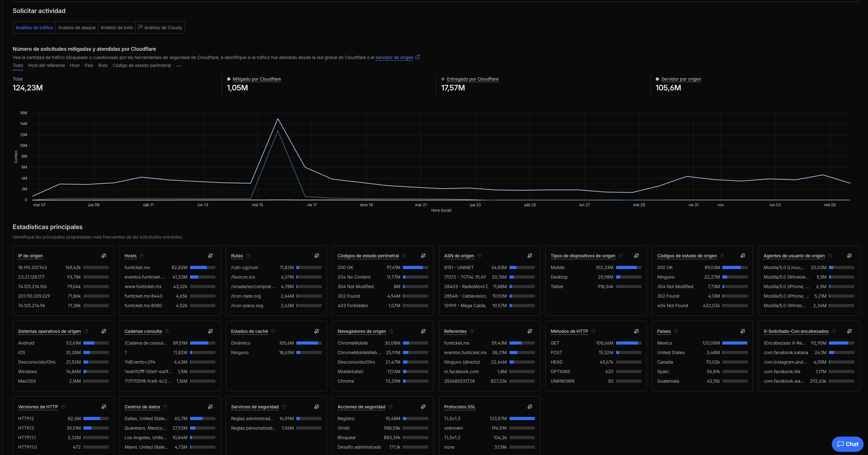
Task: Toggle the Mitigado por Cloudflare series
Action: [256, 79]
